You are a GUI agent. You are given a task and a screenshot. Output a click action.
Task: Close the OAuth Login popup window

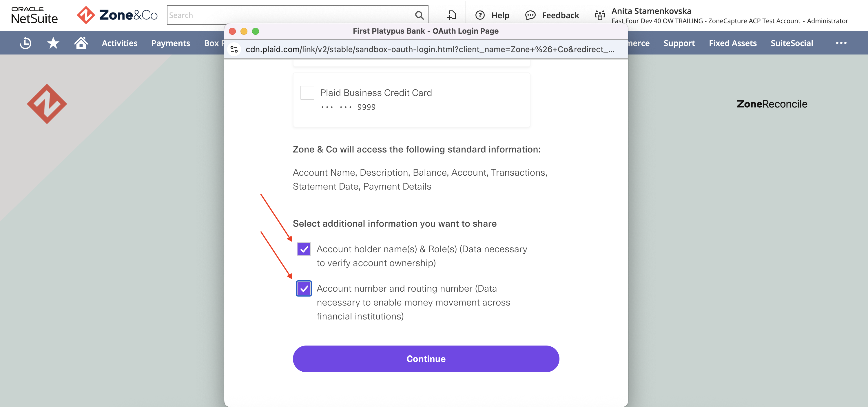(232, 31)
